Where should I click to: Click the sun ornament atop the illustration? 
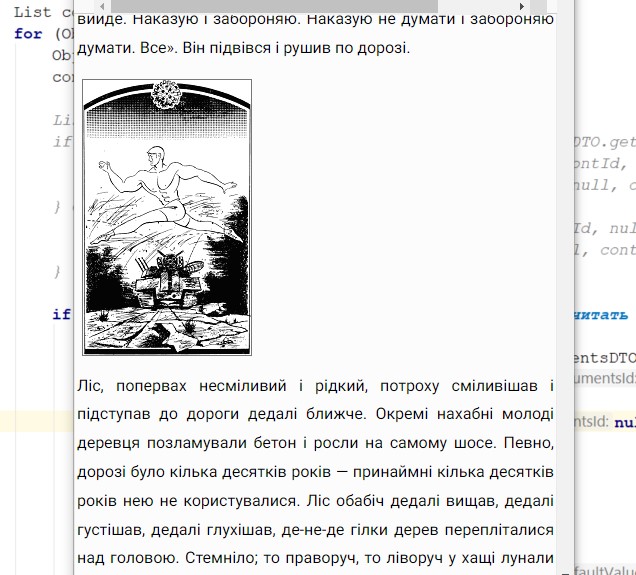coord(167,95)
